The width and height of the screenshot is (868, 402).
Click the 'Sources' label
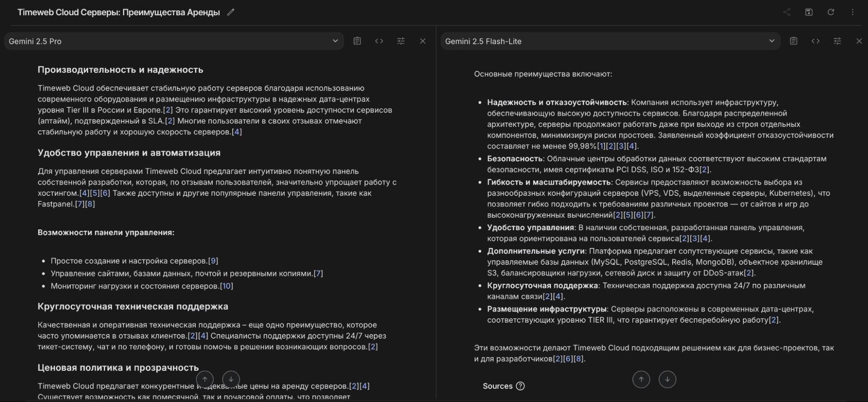pos(498,386)
